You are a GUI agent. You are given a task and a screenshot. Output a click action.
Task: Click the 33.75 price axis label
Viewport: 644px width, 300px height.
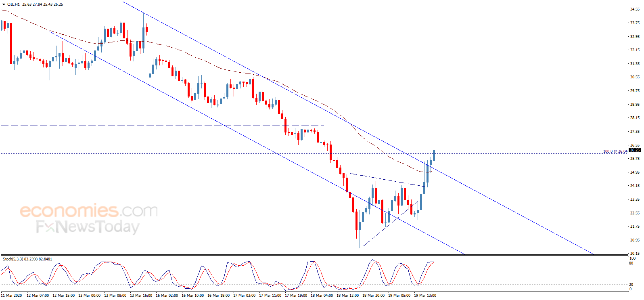[635, 23]
